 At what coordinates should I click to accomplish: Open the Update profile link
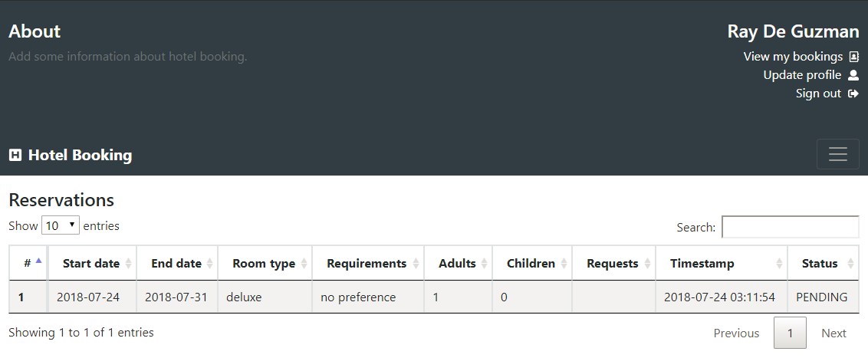click(x=802, y=74)
